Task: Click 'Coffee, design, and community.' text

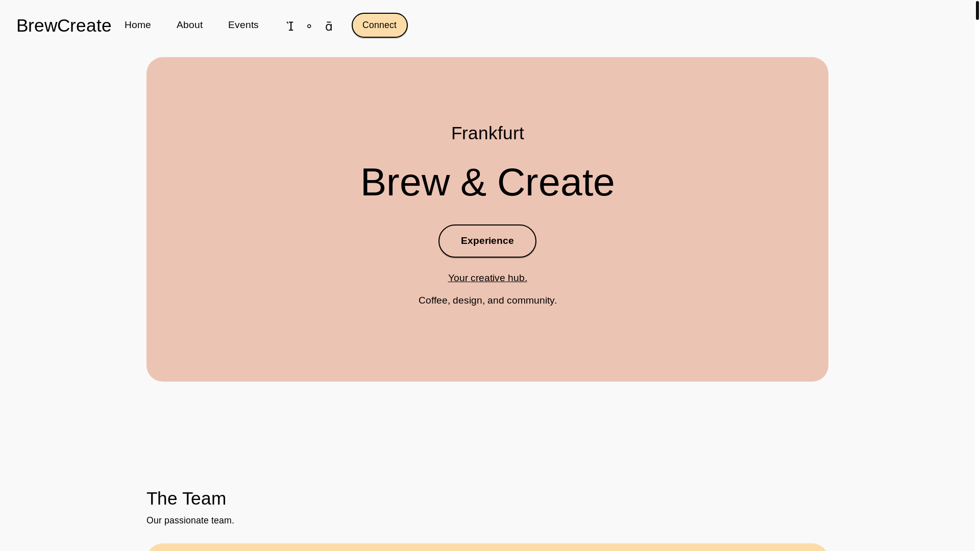Action: click(x=487, y=300)
